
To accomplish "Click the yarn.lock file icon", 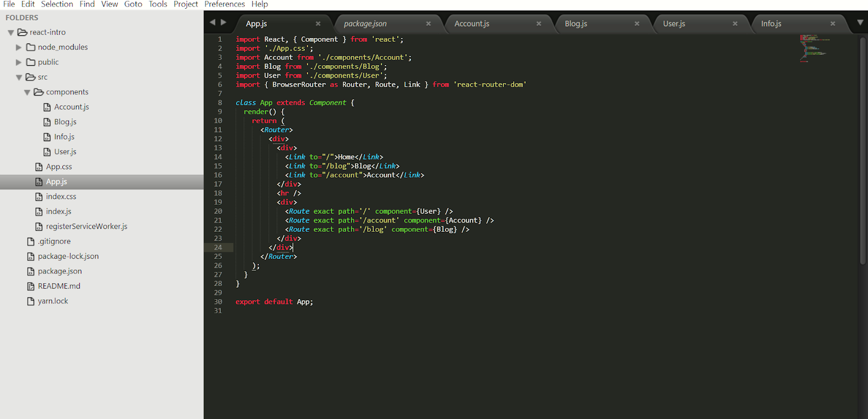I will tap(31, 301).
